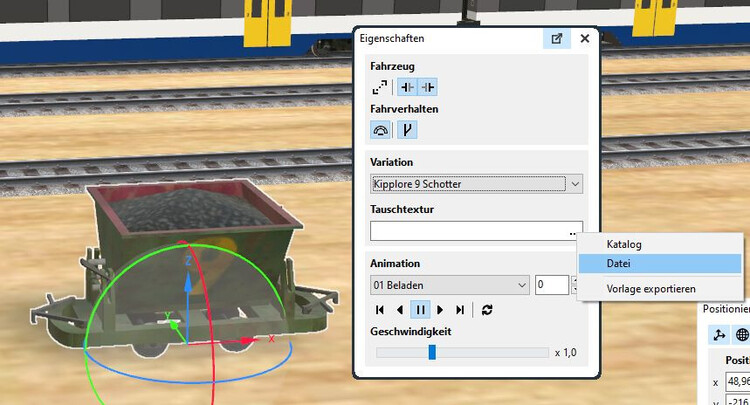This screenshot has height=405, width=750.
Task: Choose Katalog from the context menu
Action: [660, 244]
